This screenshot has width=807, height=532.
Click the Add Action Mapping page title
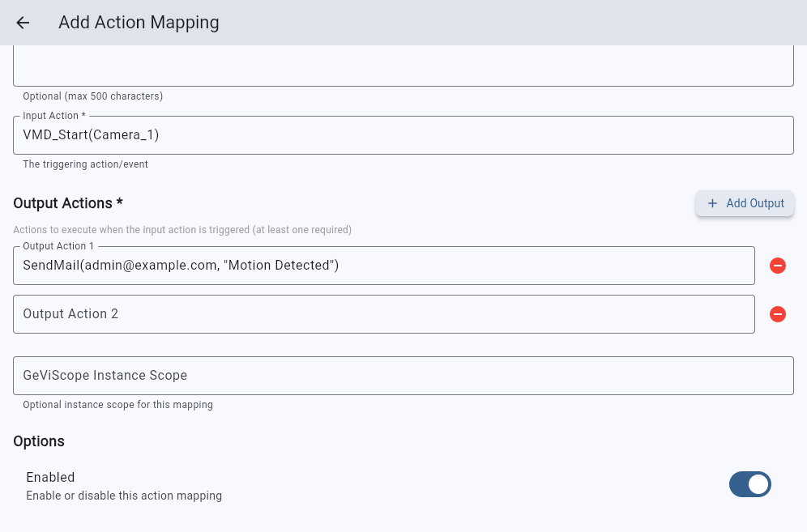139,23
